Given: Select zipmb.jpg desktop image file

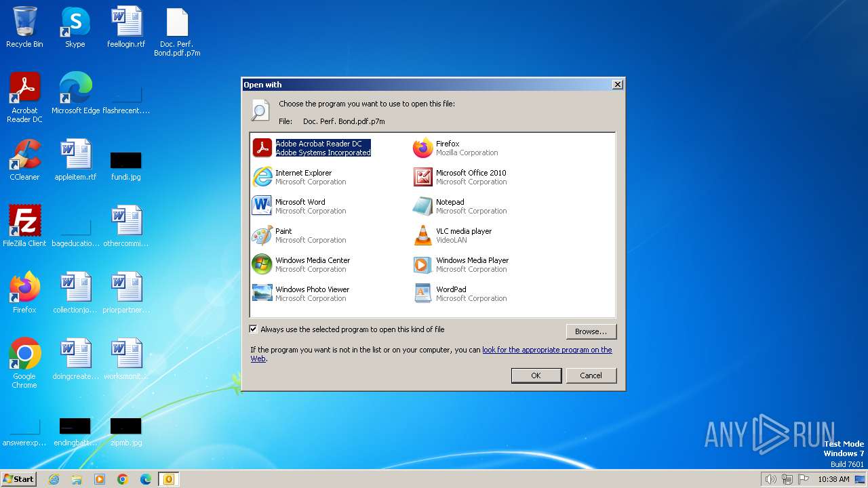Looking at the screenshot, I should (126, 432).
